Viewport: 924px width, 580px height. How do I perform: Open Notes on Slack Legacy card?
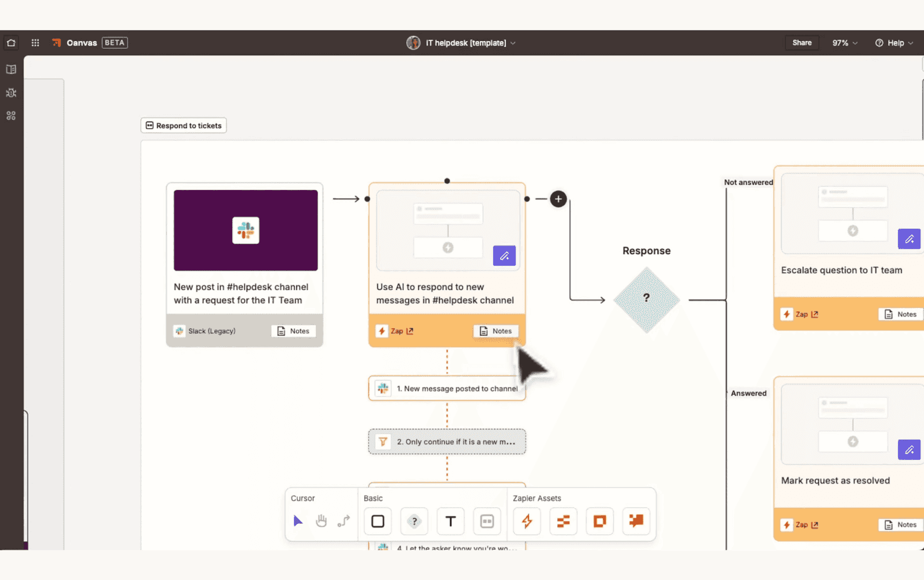(293, 330)
